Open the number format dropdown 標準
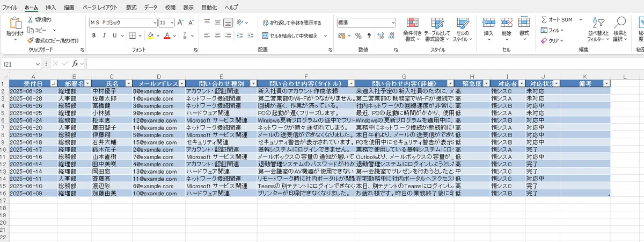Viewport: 644px width, 242px height. click(x=393, y=23)
